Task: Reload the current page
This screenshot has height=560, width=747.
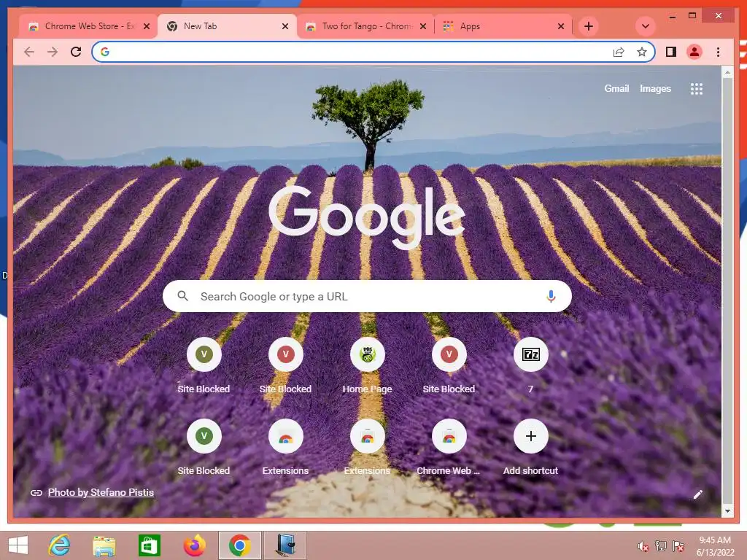Action: coord(76,52)
